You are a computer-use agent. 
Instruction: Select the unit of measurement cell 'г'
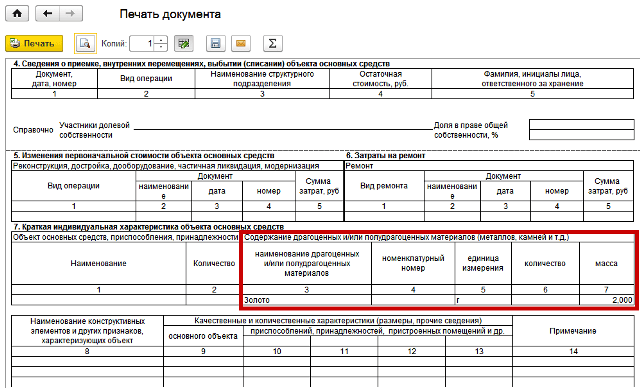(483, 300)
